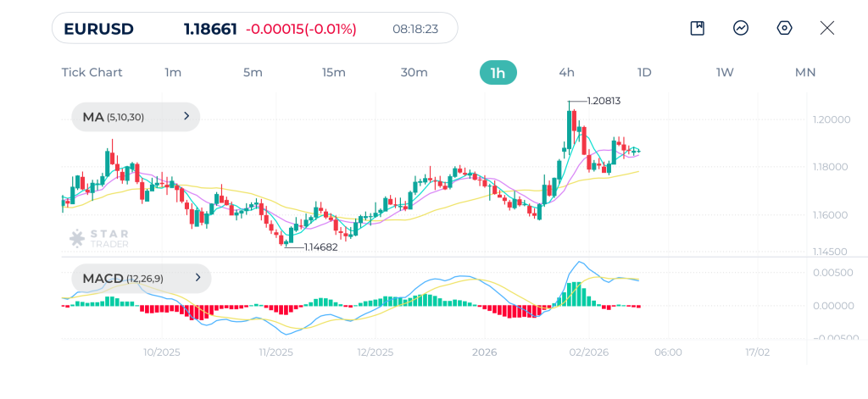Click the 2026 date axis label
Viewport: 868px width, 399px height.
(484, 352)
